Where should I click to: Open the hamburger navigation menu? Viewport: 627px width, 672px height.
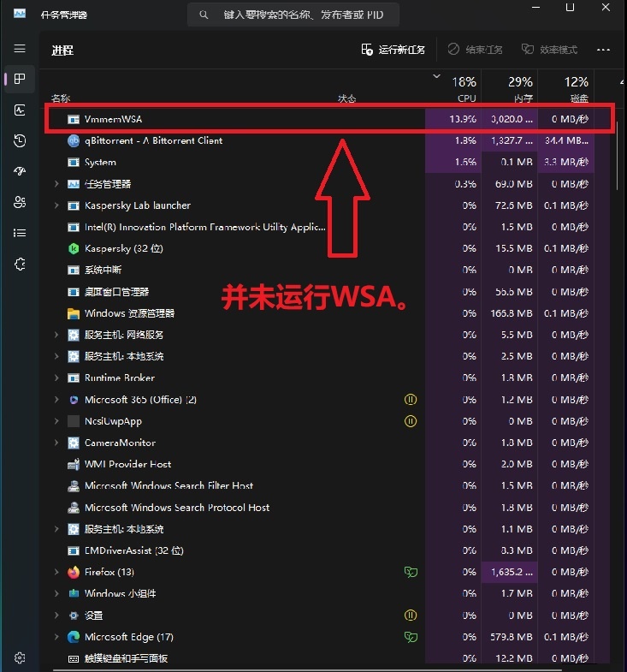[20, 49]
